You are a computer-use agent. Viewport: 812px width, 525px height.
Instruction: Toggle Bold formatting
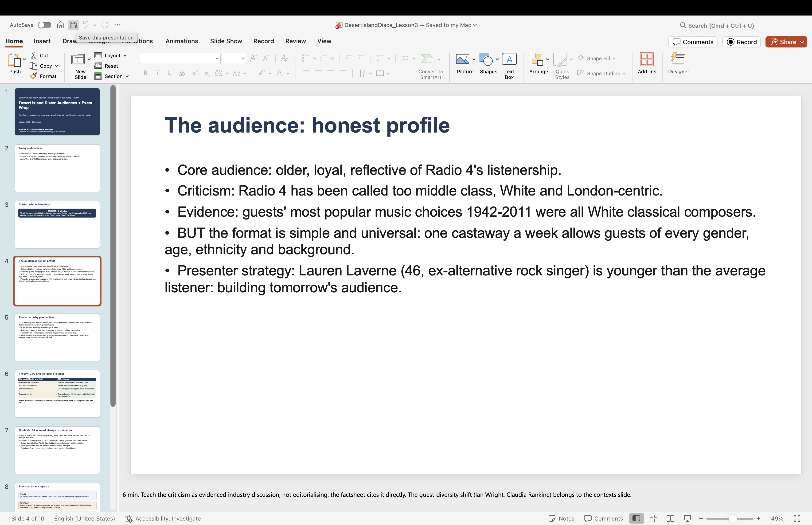point(145,73)
